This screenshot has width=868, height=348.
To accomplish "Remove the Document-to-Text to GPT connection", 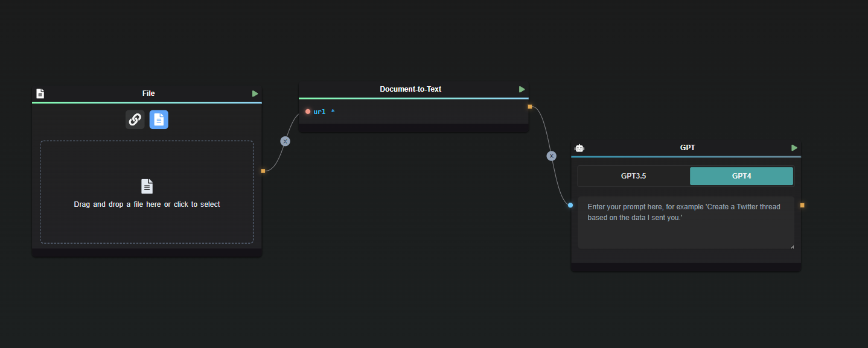I will (x=551, y=156).
